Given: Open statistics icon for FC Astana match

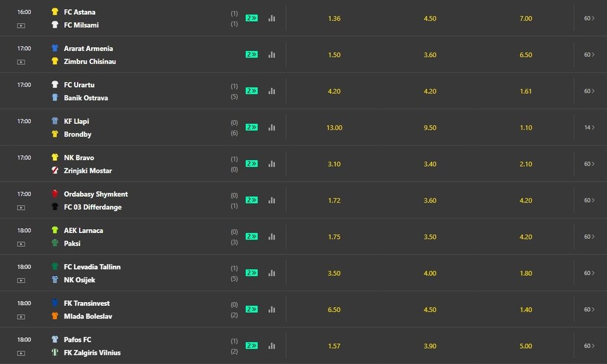Looking at the screenshot, I should [271, 18].
